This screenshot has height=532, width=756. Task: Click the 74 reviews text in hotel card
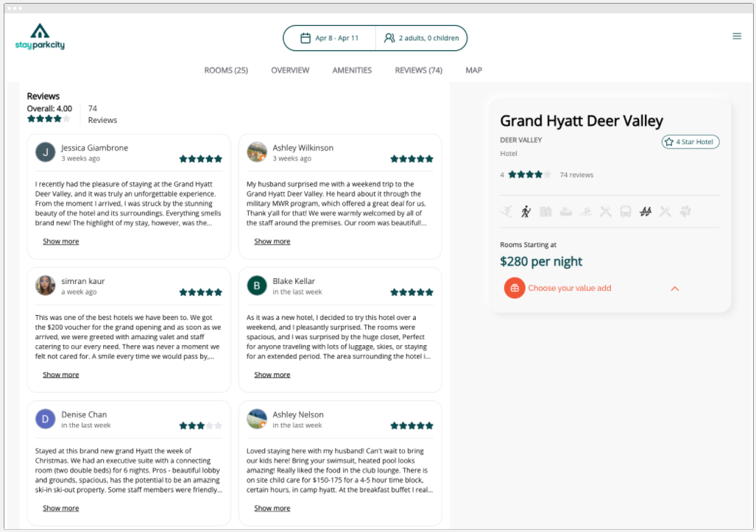pos(576,175)
